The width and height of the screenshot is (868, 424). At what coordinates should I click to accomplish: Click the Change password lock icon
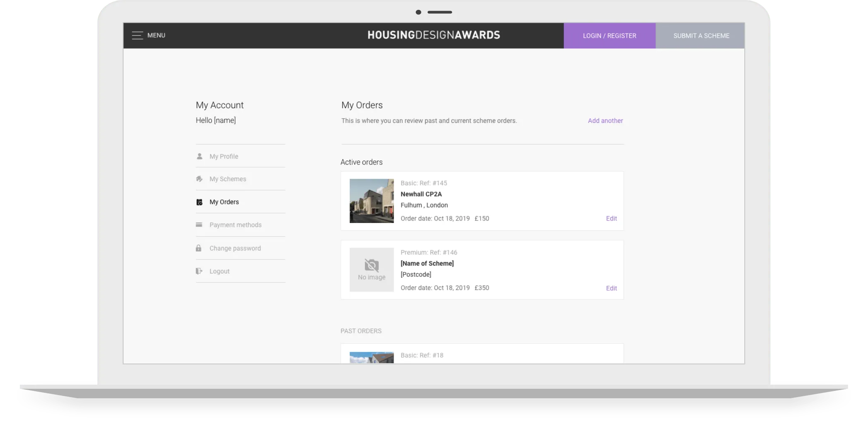[199, 248]
